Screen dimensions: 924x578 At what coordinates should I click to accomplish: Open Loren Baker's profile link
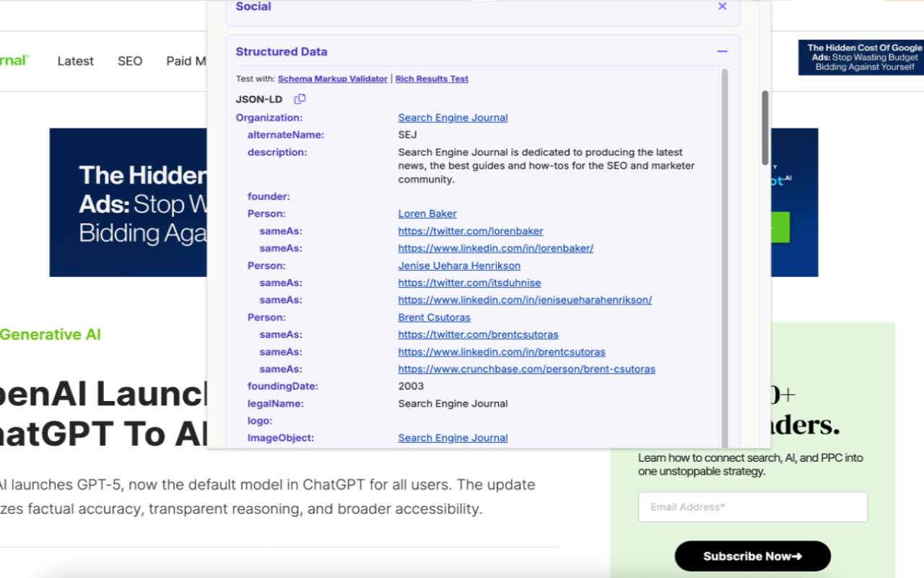tap(427, 213)
